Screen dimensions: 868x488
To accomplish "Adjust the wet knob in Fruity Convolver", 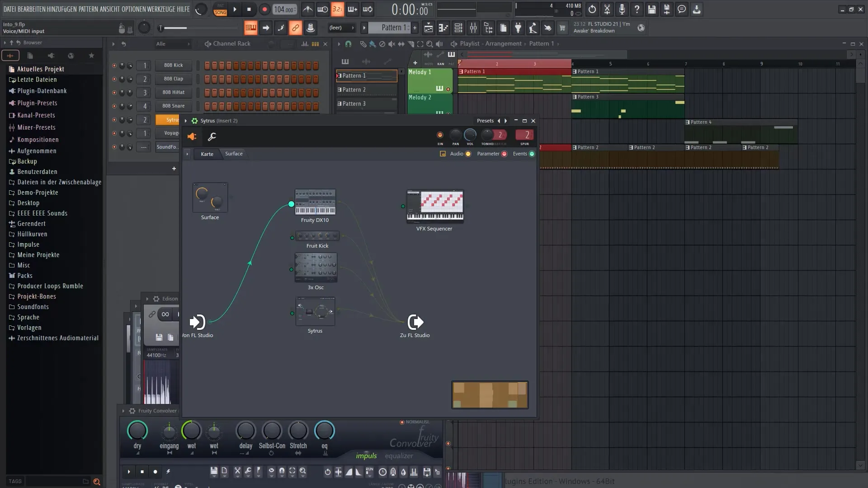I will (x=191, y=430).
